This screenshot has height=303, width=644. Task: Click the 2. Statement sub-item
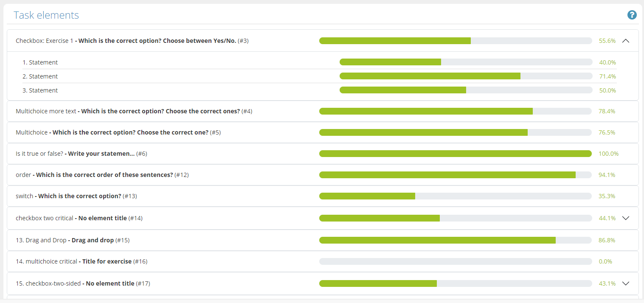[40, 76]
